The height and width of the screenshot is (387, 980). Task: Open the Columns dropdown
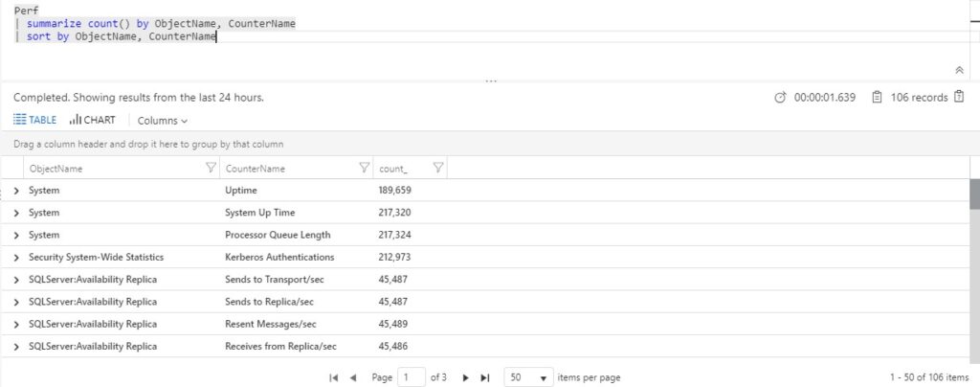pyautogui.click(x=163, y=121)
